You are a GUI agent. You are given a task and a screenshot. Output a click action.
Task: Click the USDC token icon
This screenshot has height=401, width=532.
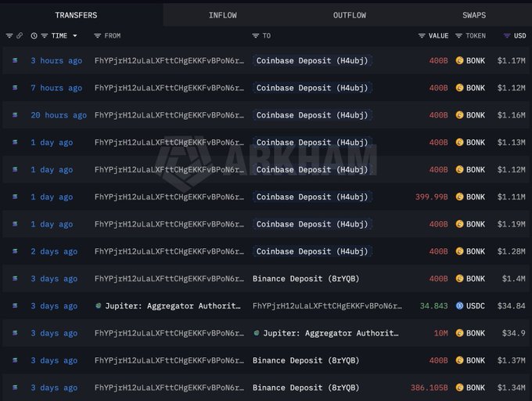point(459,305)
